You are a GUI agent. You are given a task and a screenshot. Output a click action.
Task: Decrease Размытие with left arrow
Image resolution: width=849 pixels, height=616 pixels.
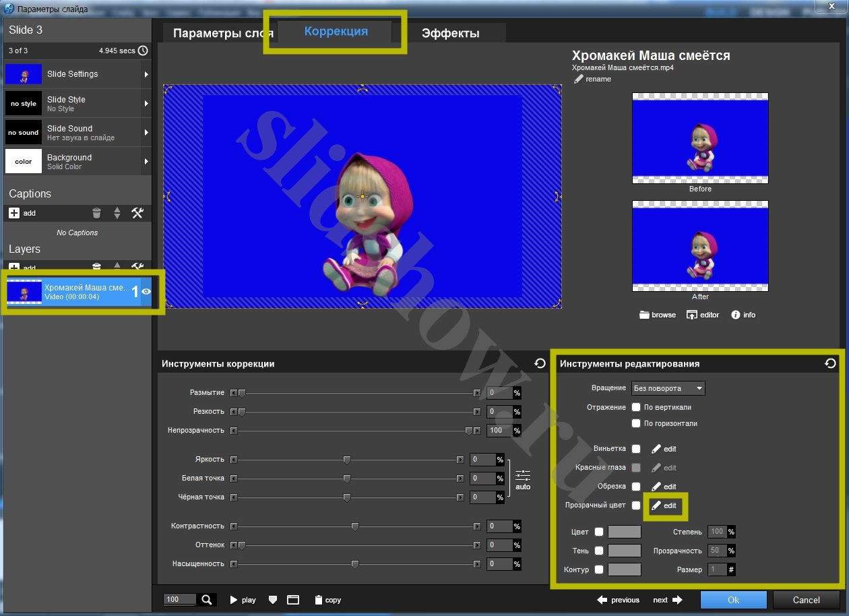tap(233, 393)
